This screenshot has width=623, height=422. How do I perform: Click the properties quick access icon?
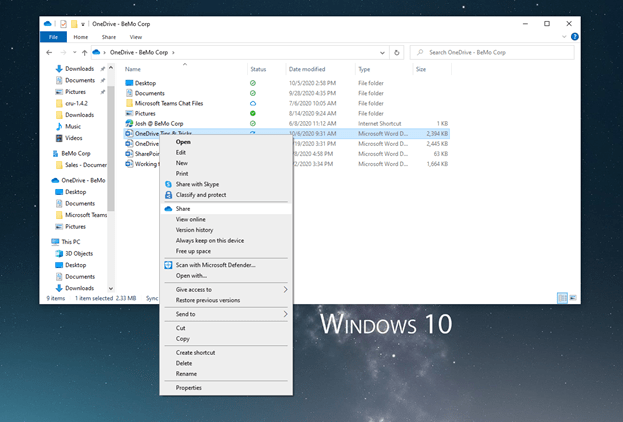tap(63, 24)
